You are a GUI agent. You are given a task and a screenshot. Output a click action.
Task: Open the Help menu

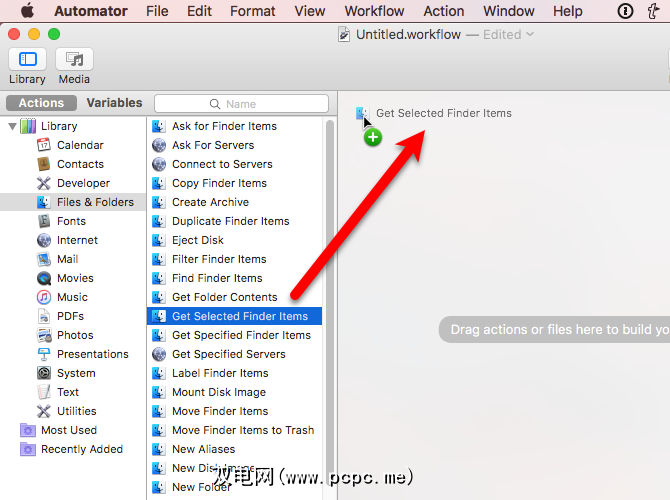coord(567,11)
